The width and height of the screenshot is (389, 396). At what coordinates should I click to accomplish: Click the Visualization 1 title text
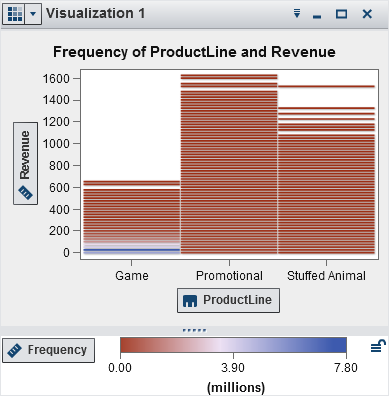(x=96, y=14)
